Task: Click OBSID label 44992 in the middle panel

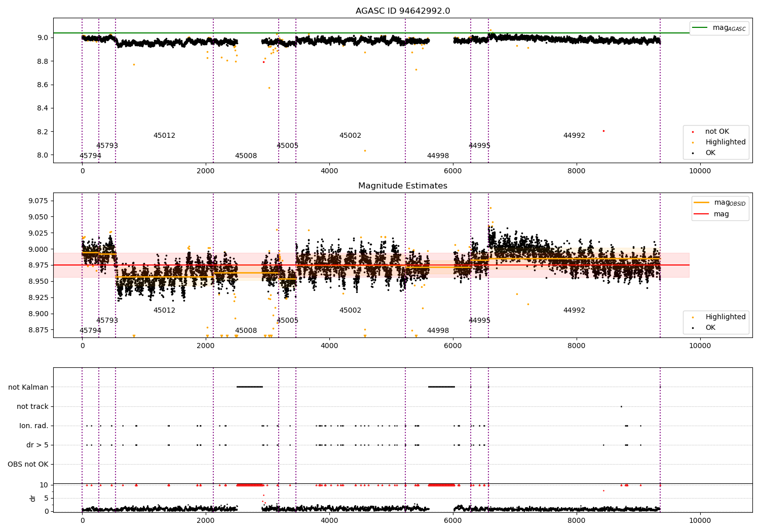Action: click(x=574, y=310)
